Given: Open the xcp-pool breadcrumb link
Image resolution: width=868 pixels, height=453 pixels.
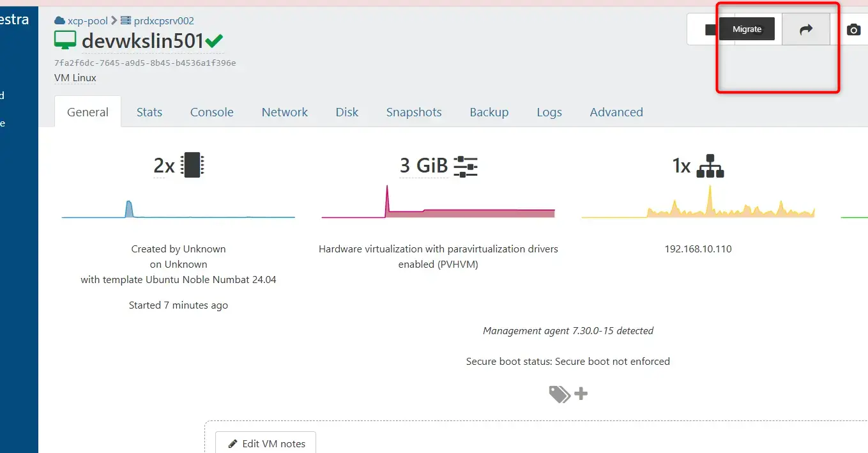Looking at the screenshot, I should (88, 20).
